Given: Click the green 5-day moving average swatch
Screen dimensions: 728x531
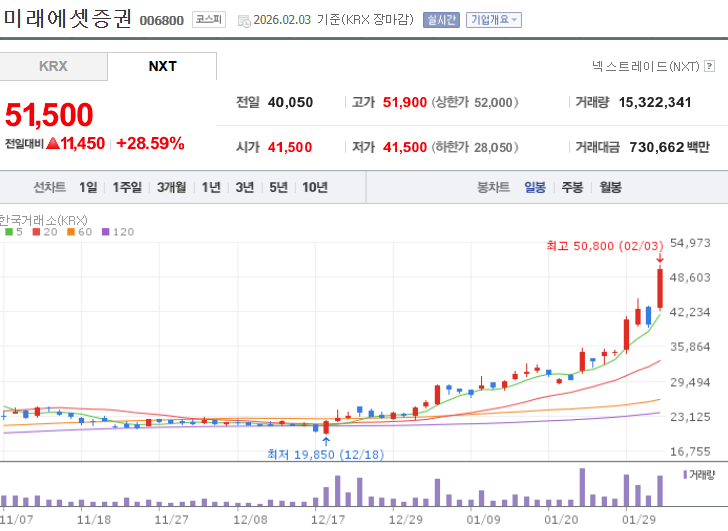Looking at the screenshot, I should point(9,232).
